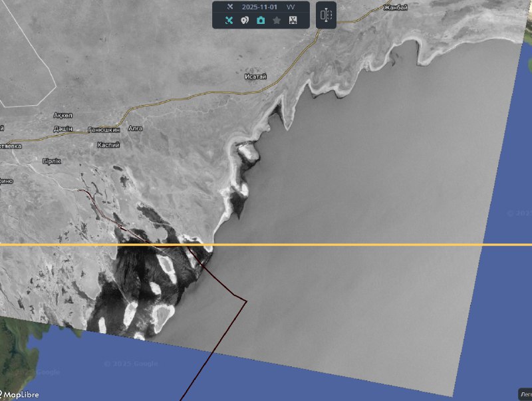Select the scissors clip tool

click(293, 21)
